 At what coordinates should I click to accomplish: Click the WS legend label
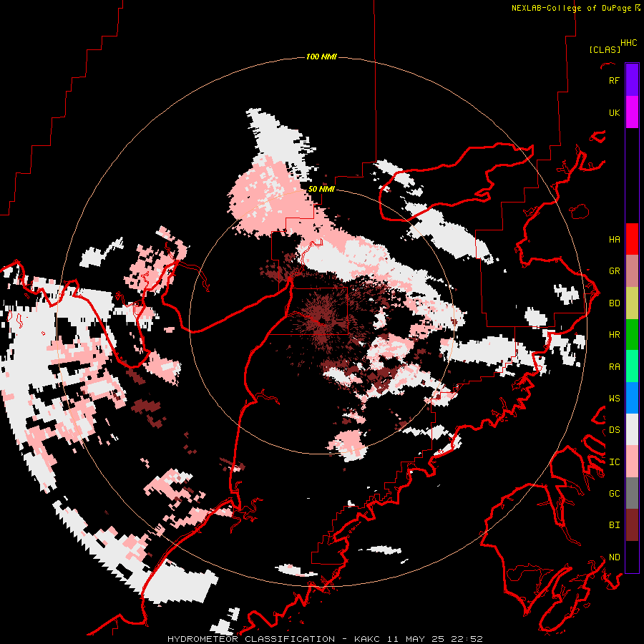pyautogui.click(x=614, y=399)
